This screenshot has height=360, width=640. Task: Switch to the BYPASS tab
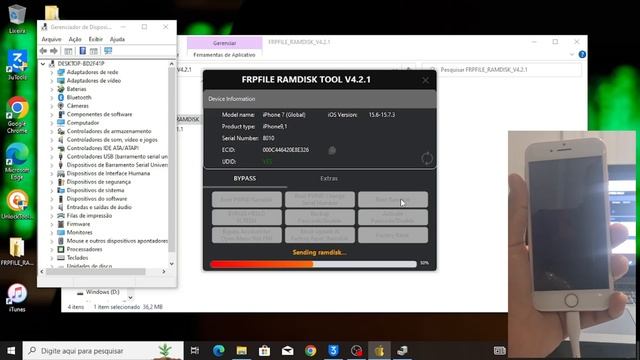tap(245, 179)
